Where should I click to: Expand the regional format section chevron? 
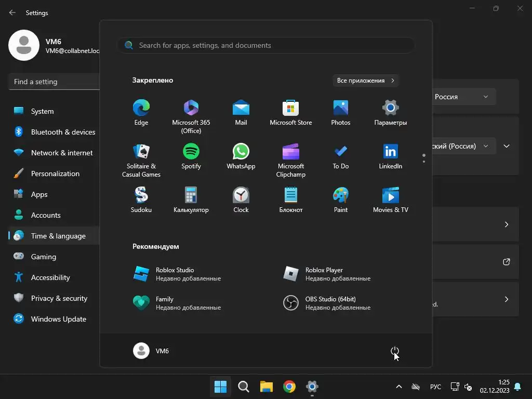(x=507, y=146)
